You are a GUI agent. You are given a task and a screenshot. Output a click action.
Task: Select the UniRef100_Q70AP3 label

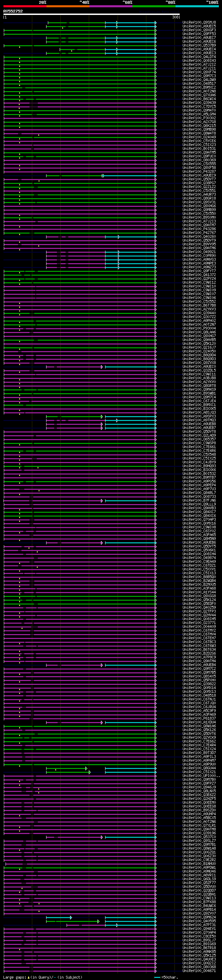tap(199, 519)
